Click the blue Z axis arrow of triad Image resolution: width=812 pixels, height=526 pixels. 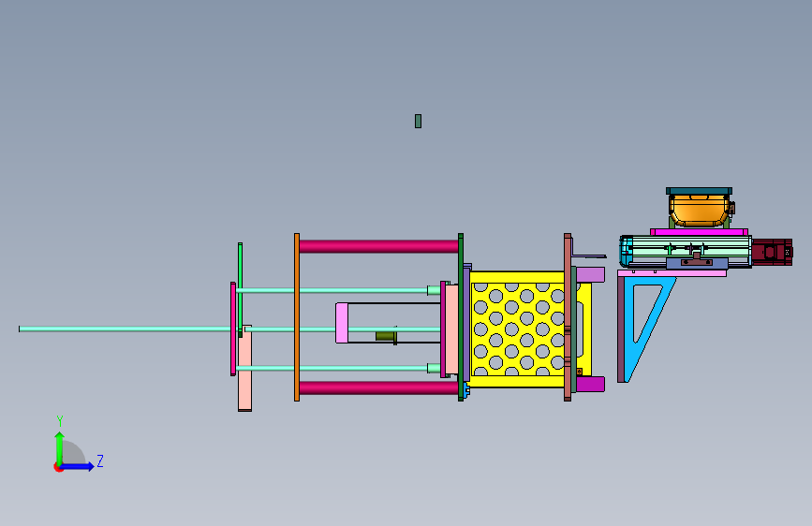[x=79, y=466]
